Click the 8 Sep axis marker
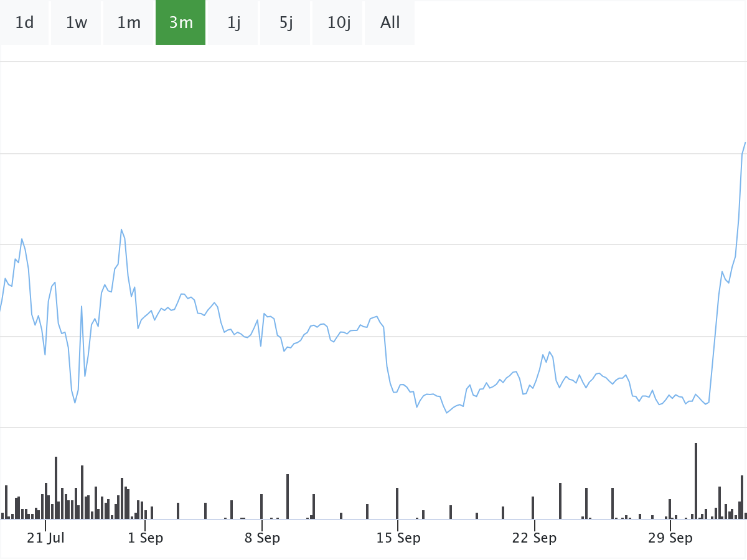This screenshot has height=560, width=747. (x=262, y=538)
